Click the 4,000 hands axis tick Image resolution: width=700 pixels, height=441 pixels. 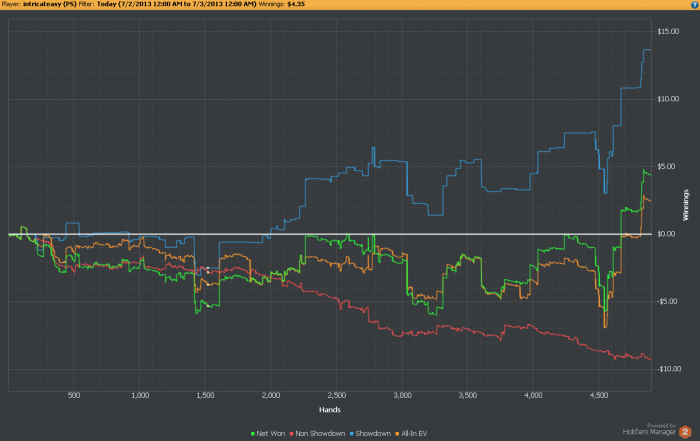533,395
